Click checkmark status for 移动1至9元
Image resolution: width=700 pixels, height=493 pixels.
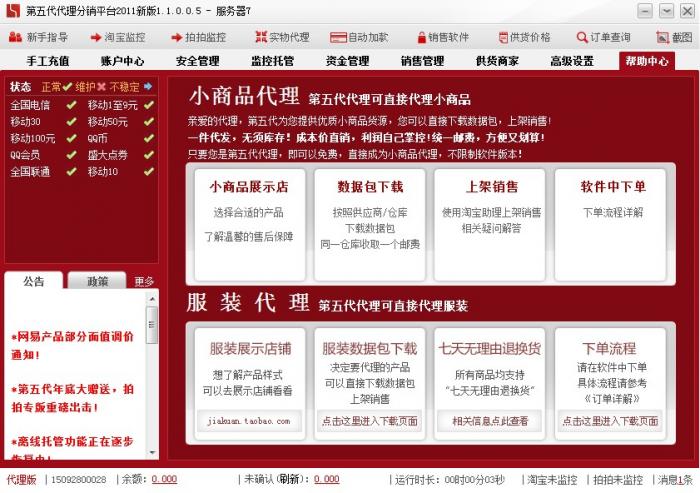click(149, 105)
